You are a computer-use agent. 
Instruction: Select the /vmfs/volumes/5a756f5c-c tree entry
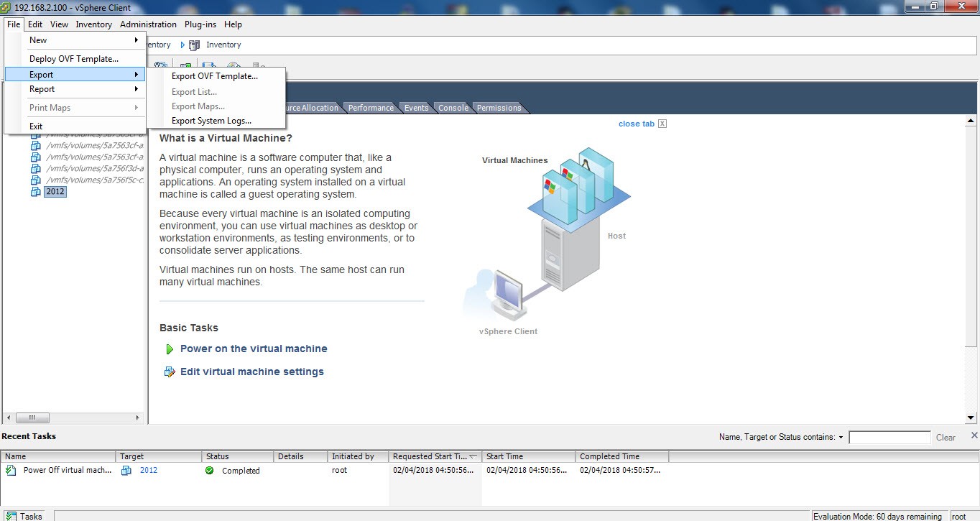tap(95, 180)
